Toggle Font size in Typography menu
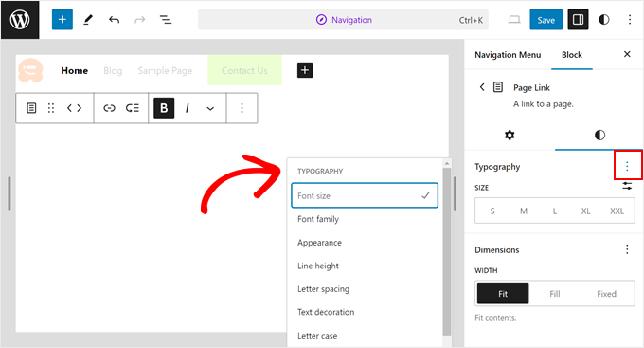This screenshot has width=644, height=348. coord(365,195)
